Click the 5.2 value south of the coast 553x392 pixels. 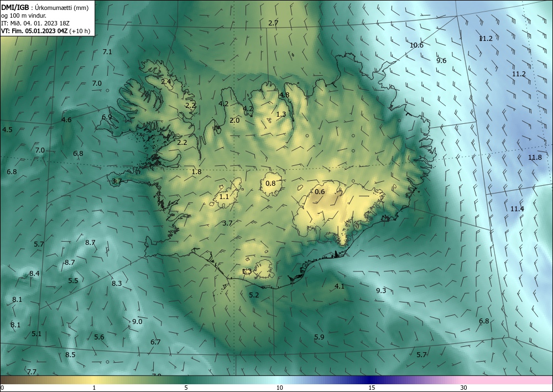pyautogui.click(x=254, y=295)
